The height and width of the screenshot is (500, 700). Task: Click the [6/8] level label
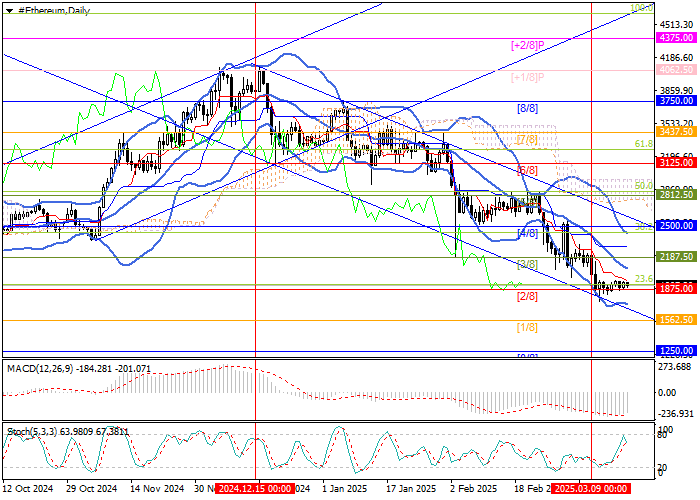click(x=527, y=170)
